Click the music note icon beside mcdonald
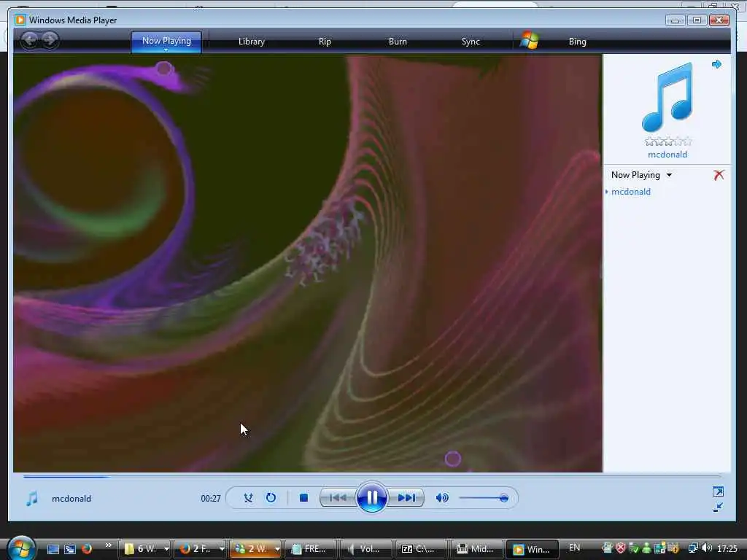The height and width of the screenshot is (560, 747). pos(32,499)
